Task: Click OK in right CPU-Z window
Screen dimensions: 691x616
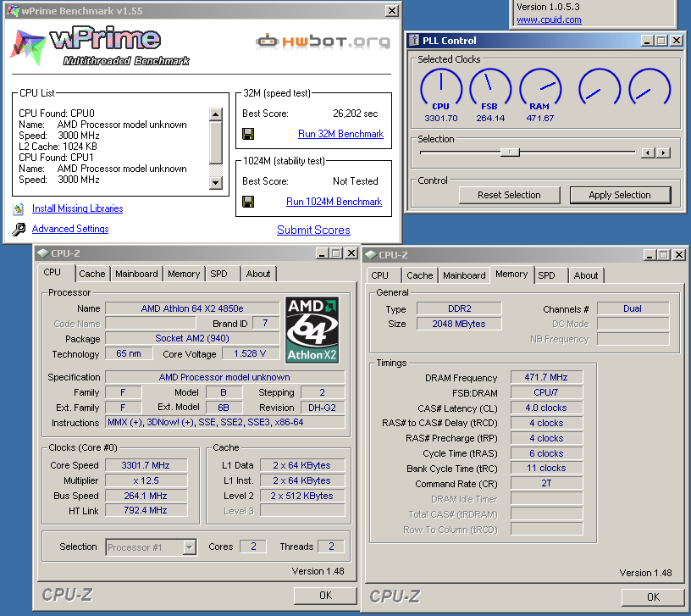Action: point(653,597)
